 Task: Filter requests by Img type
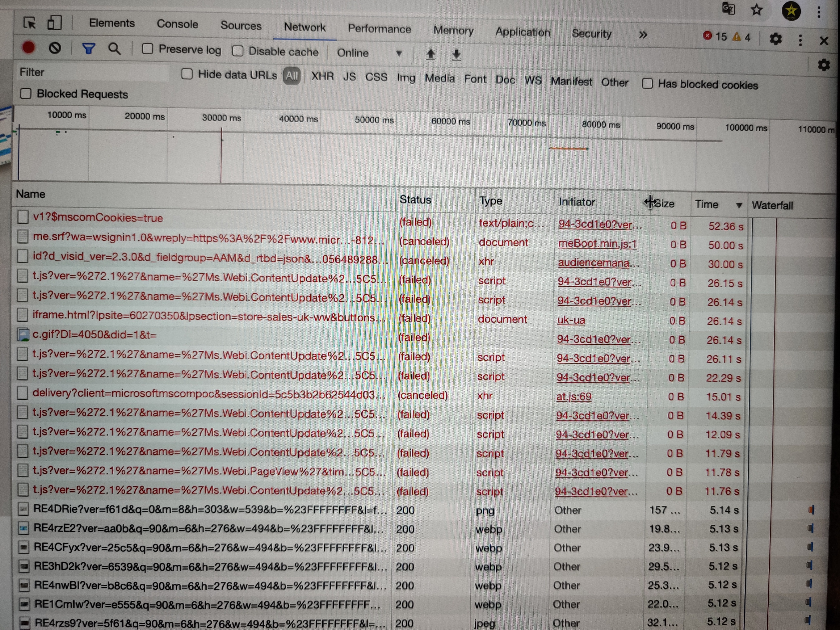(406, 78)
